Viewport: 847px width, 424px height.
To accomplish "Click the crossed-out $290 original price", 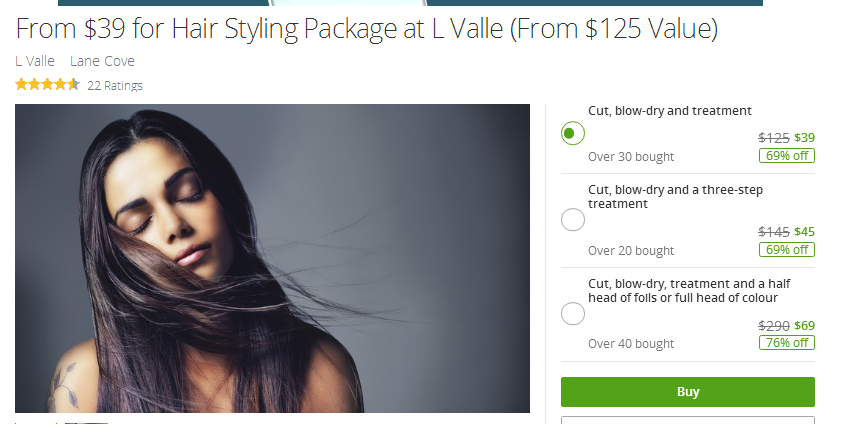I will (x=774, y=326).
